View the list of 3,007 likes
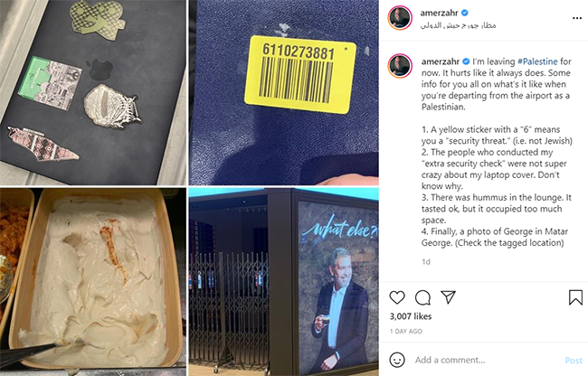The height and width of the screenshot is (376, 588). coord(411,316)
